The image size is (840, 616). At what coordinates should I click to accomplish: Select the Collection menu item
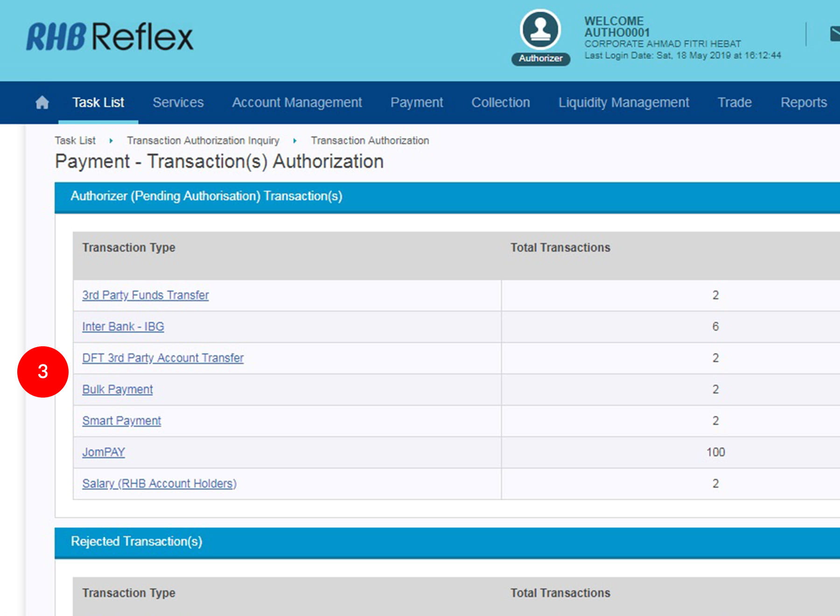coord(500,102)
